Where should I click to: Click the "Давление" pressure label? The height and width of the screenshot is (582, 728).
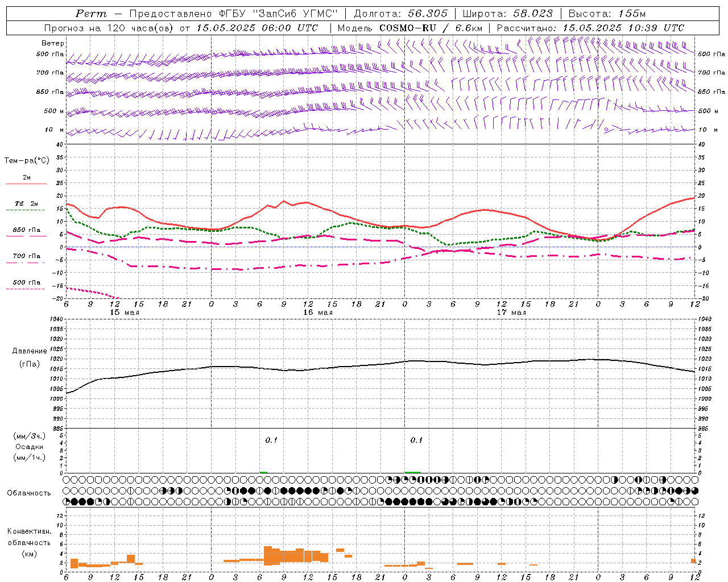click(30, 351)
